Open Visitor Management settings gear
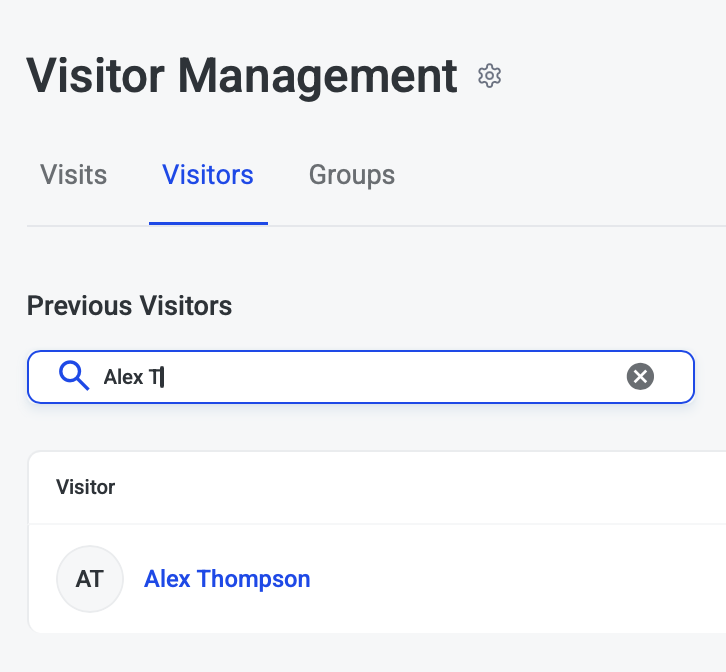Image resolution: width=726 pixels, height=672 pixels. coord(489,76)
